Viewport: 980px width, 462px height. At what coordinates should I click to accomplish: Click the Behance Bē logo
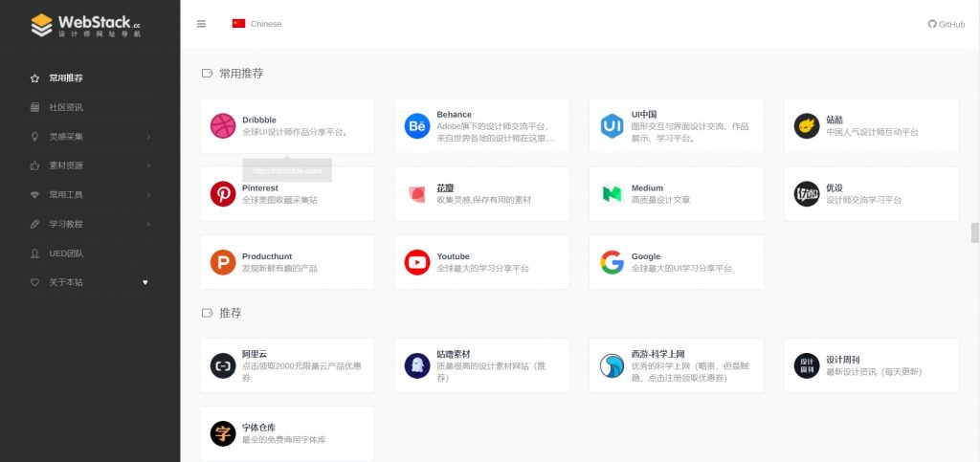(417, 125)
